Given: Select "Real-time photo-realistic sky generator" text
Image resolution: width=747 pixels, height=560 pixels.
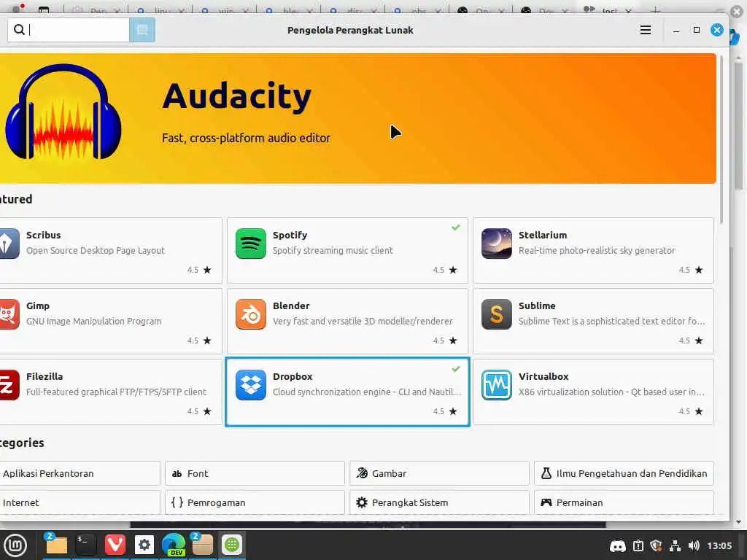Looking at the screenshot, I should [x=597, y=251].
